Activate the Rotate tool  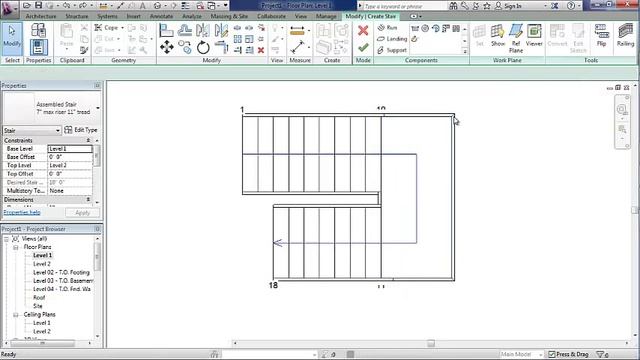tap(203, 47)
